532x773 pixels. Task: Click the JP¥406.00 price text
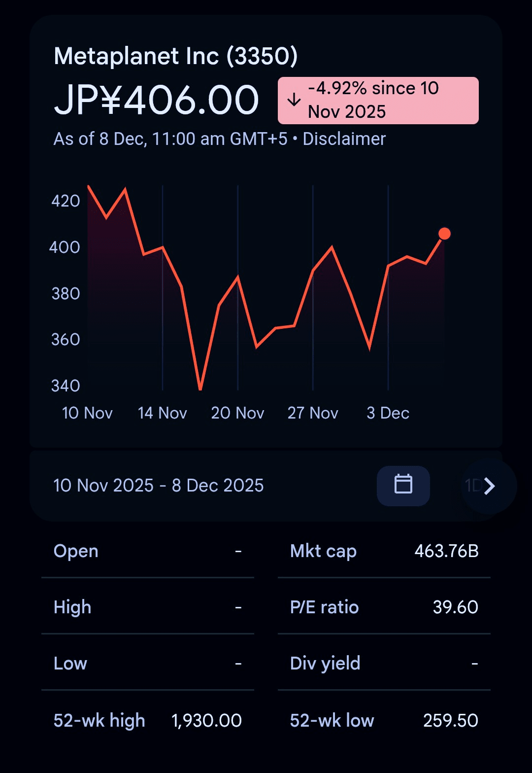click(x=156, y=101)
